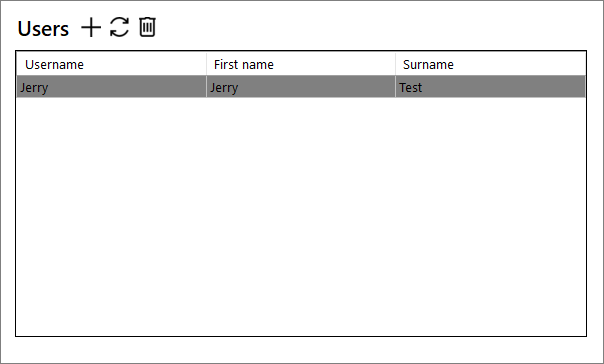This screenshot has width=604, height=364.
Task: Click the empty list area beneath the Surname column
Action: (490, 216)
